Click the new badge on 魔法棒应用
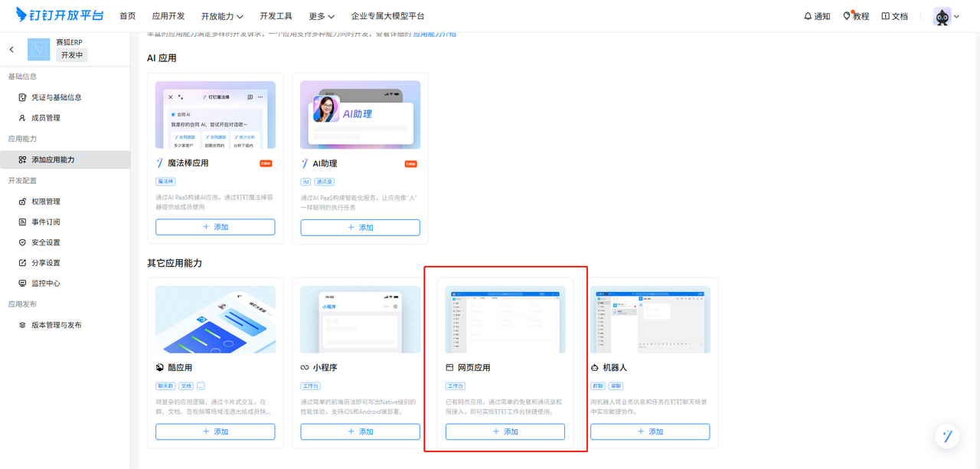Screen dimensions: 980x469 (266, 163)
